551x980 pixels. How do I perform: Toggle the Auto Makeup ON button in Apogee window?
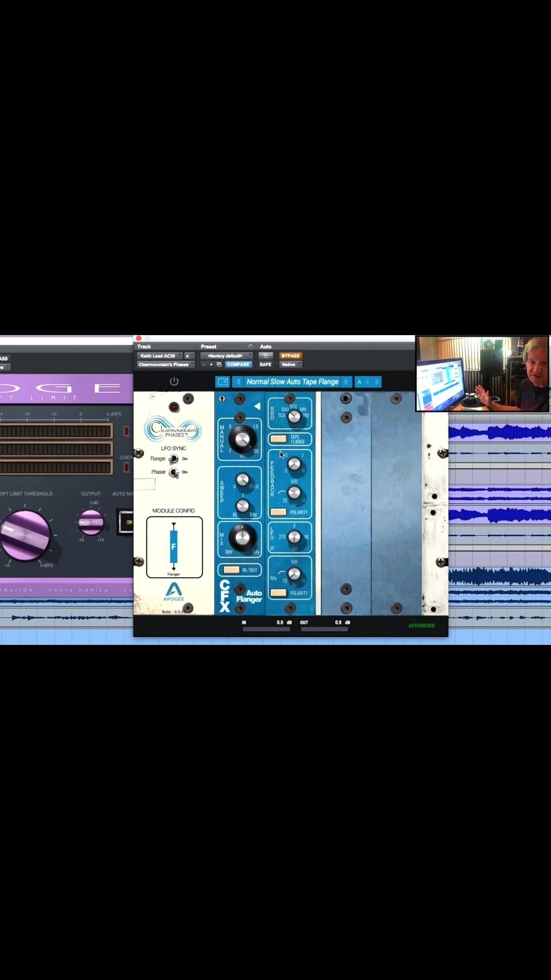click(126, 522)
